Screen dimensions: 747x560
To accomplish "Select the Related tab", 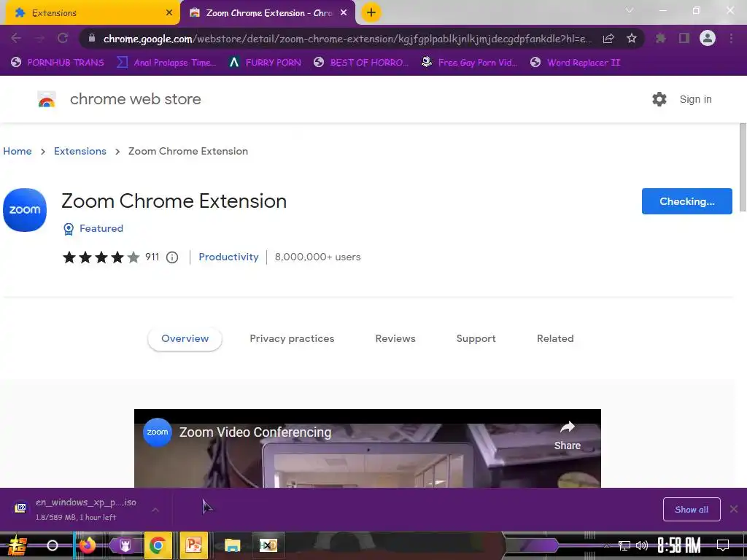I will pos(555,338).
